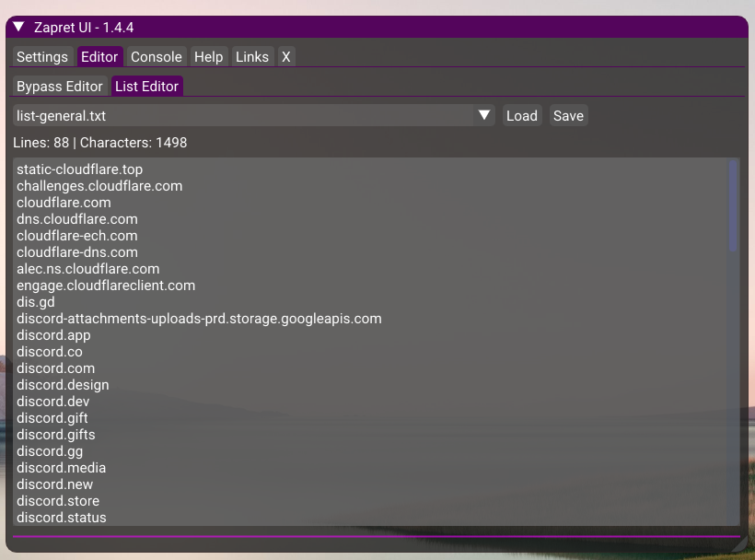The image size is (755, 560).
Task: Switch to the Editor tab
Action: tap(99, 57)
